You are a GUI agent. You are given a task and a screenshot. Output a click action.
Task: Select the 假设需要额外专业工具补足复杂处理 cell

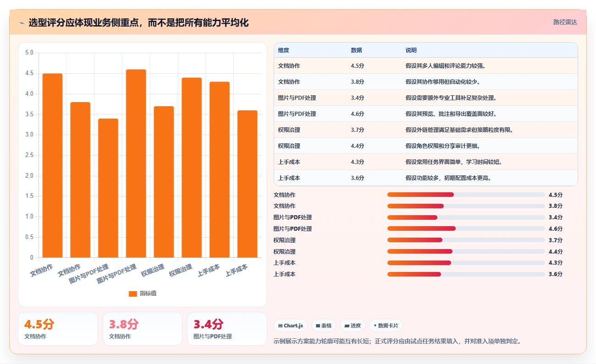tap(490, 98)
